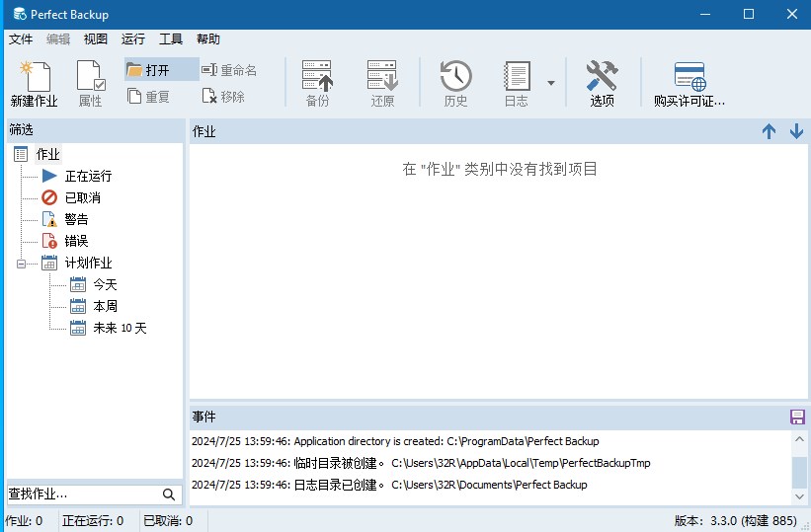Image resolution: width=811 pixels, height=532 pixels.
Task: Open the 选项 (Options) tools icon
Action: [x=602, y=77]
